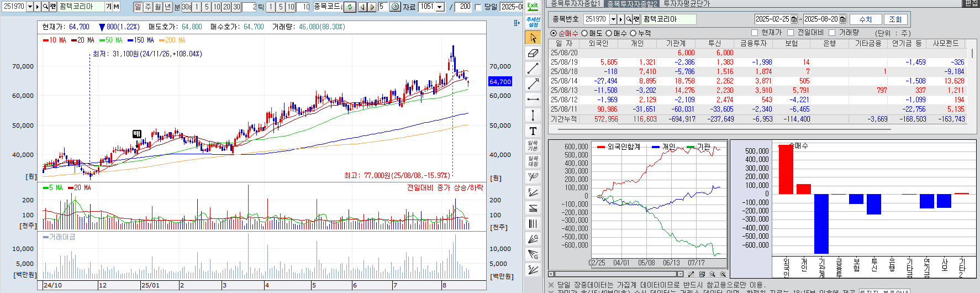
Task: Select the vertical bars time-zone tool
Action: (533, 223)
